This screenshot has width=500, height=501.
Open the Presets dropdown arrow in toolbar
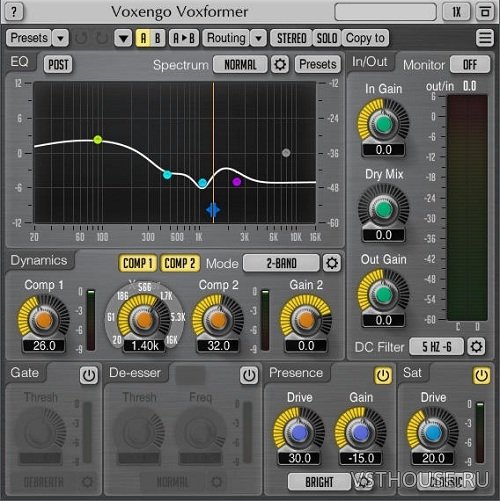tap(60, 38)
